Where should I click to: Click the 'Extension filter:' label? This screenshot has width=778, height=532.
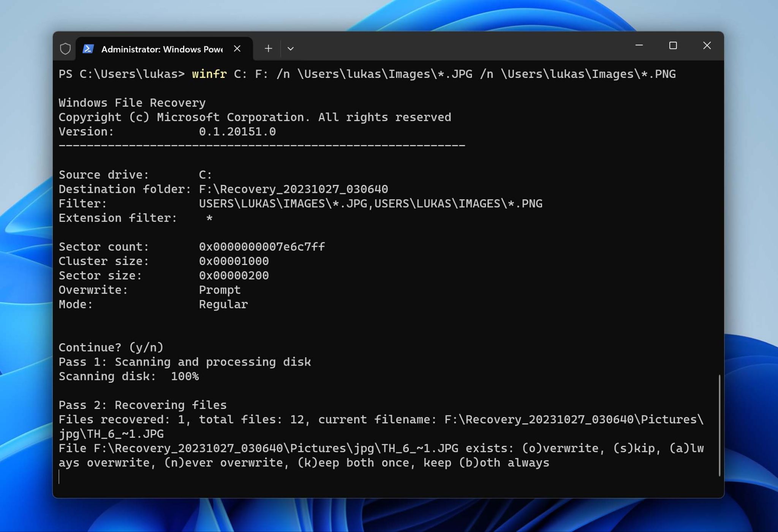[118, 218]
